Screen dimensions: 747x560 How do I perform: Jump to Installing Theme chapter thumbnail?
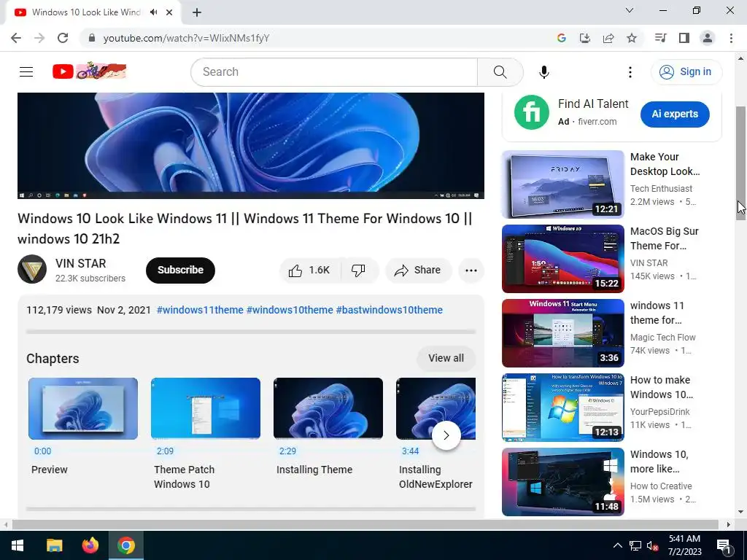coord(328,408)
